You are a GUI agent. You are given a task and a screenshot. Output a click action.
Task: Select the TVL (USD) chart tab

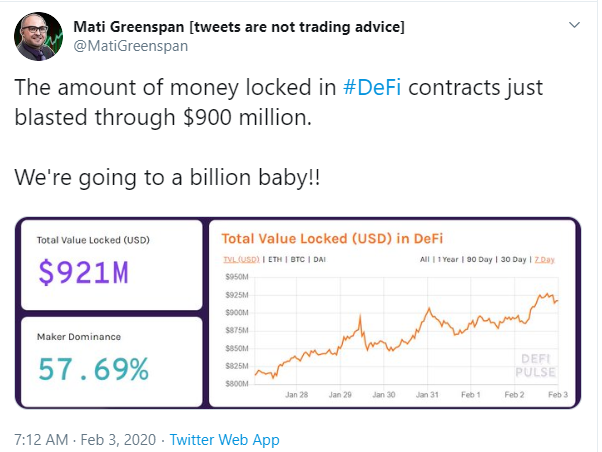tap(241, 260)
